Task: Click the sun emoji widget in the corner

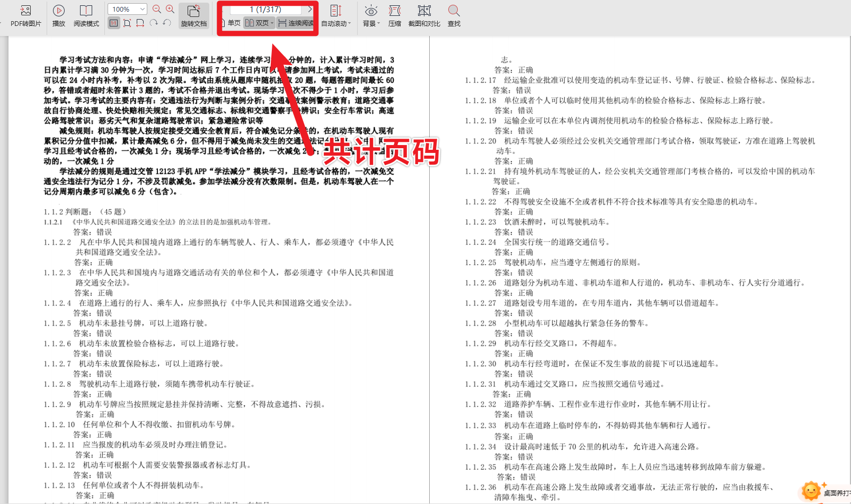Action: [810, 490]
